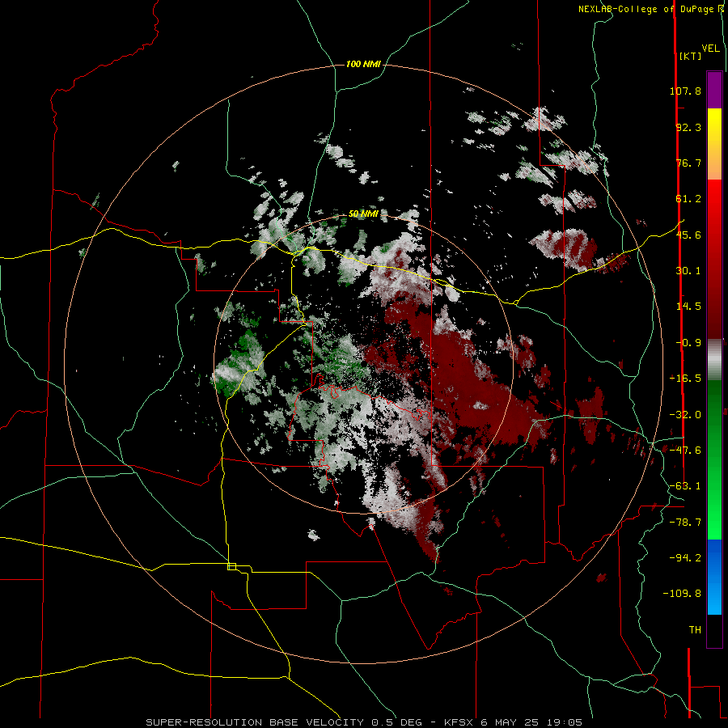Viewport: 728px width, 728px height.
Task: Click the 50 NMI range ring label
Action: coord(363,214)
